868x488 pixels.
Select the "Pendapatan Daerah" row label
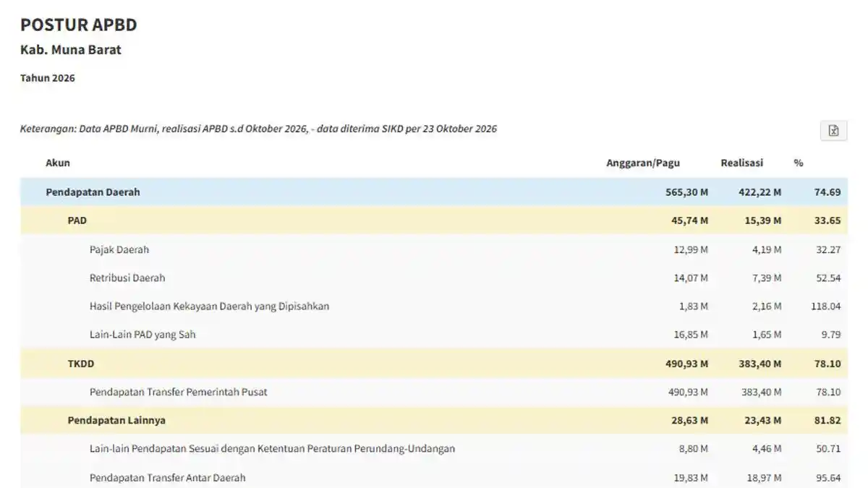pos(93,192)
